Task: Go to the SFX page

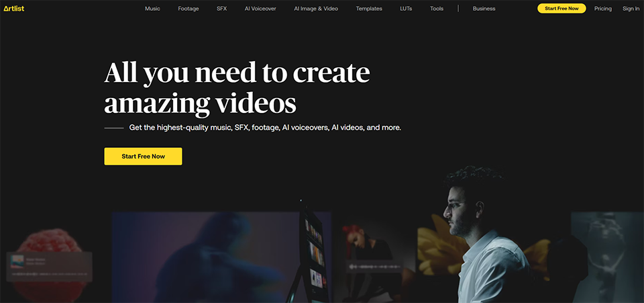Action: click(222, 9)
